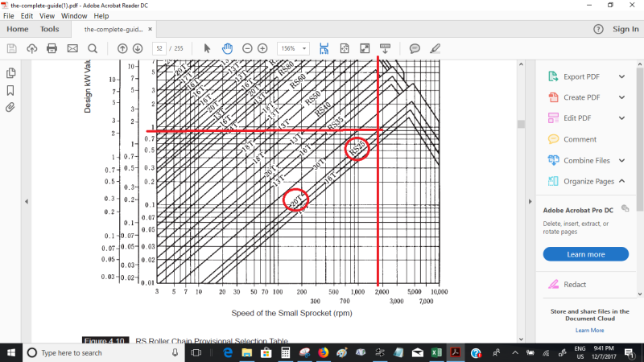This screenshot has width=644, height=362.
Task: Zoom in with plus icon
Action: 262,48
